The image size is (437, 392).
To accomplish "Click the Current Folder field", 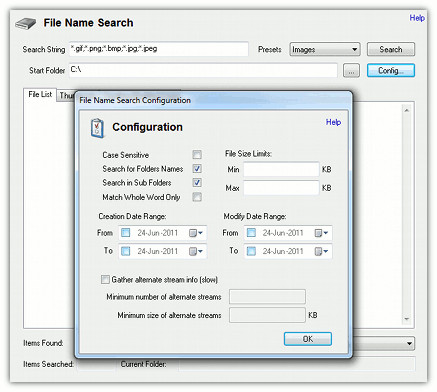I will point(297,364).
